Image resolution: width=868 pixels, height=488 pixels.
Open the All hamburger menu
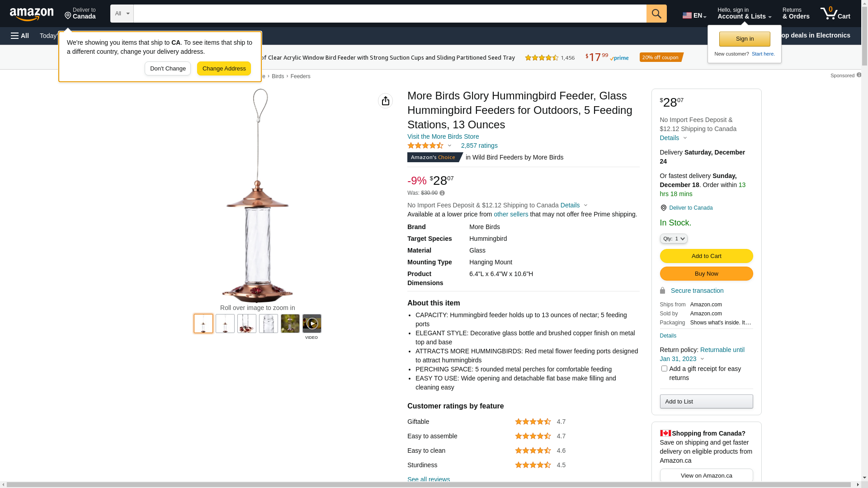[20, 36]
